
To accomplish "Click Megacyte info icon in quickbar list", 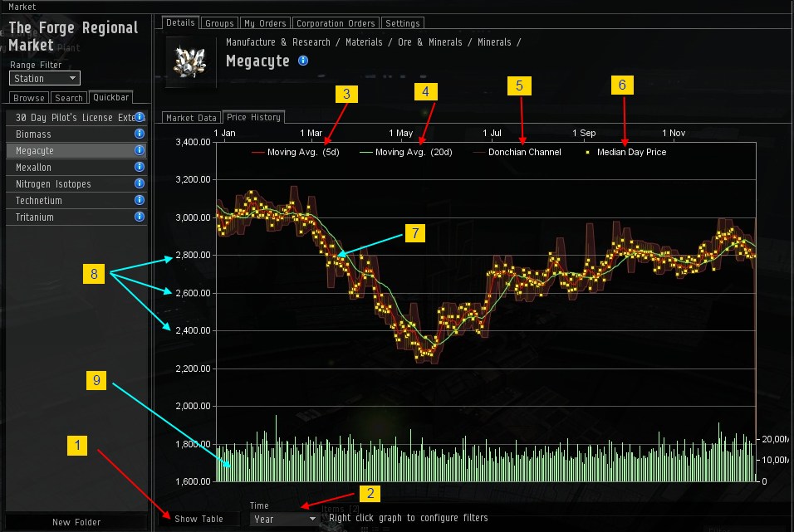I will click(140, 150).
